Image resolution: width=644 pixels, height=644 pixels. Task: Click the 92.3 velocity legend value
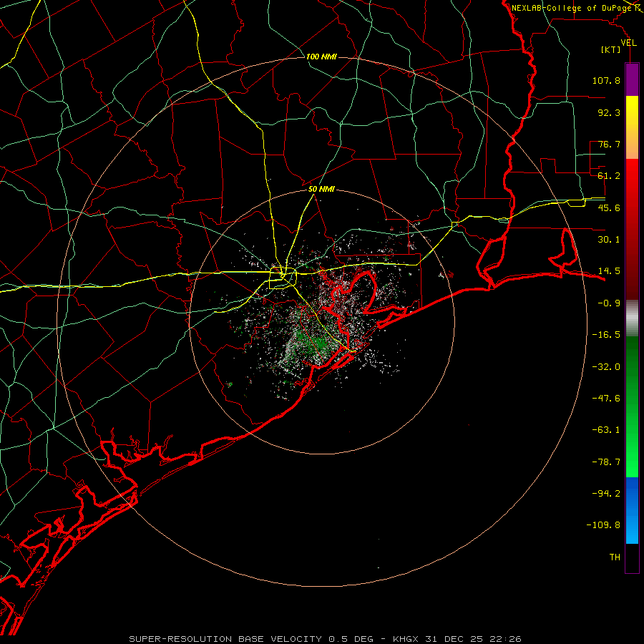tap(609, 112)
